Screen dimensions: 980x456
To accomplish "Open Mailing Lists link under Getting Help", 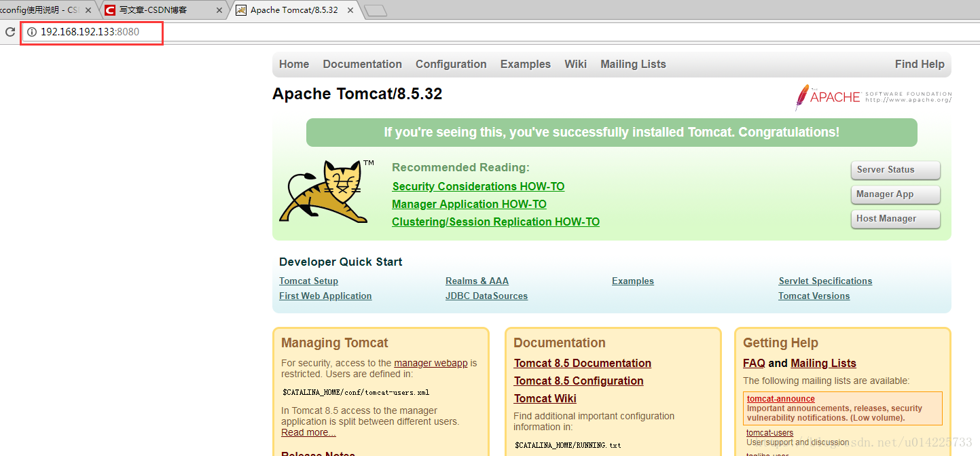I will click(x=824, y=363).
